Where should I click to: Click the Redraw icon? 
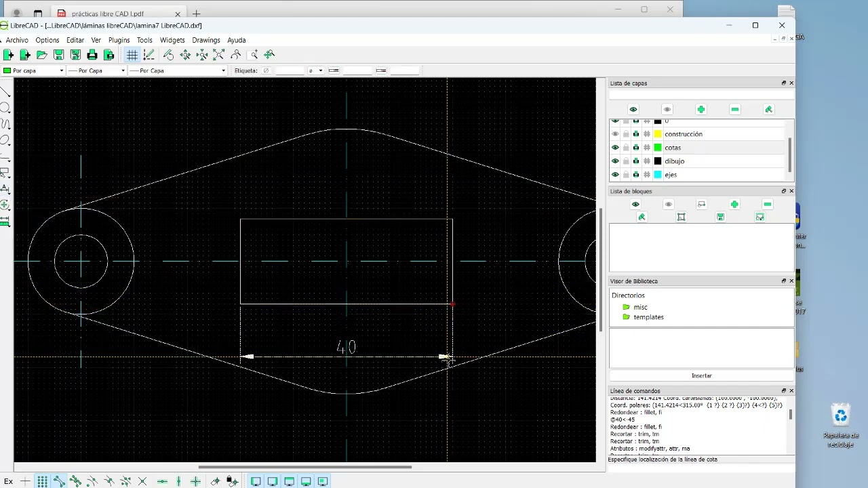point(169,55)
